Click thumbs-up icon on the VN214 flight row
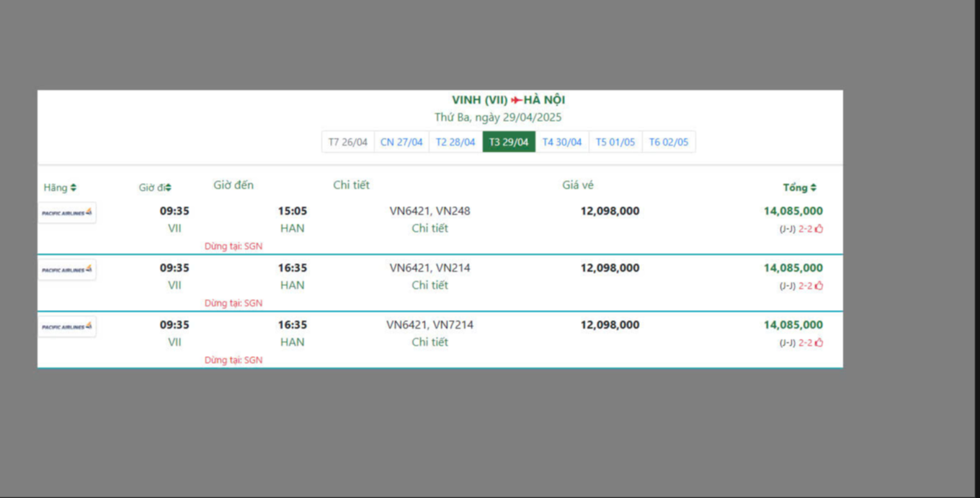 click(819, 285)
